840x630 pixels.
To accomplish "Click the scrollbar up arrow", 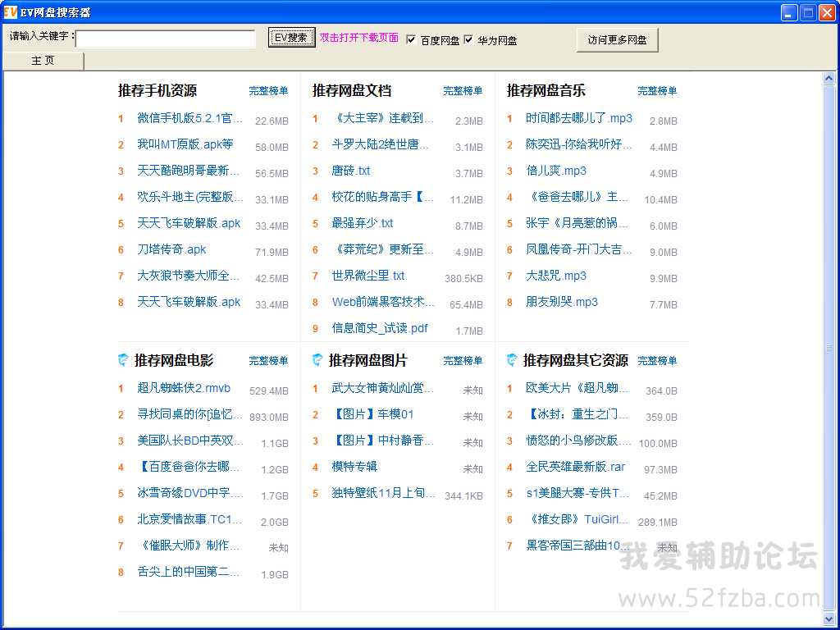I will 829,79.
